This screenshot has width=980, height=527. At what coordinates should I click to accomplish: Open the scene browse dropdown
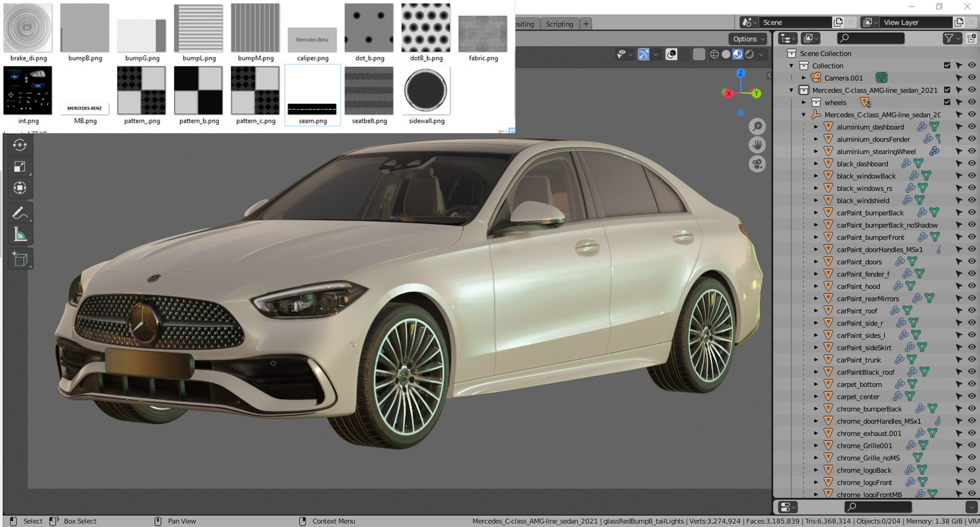tap(749, 22)
